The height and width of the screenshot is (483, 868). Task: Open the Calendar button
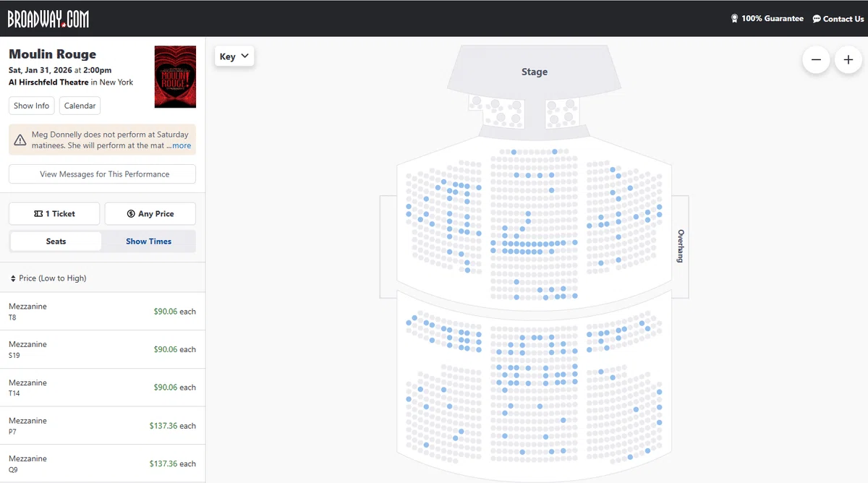pos(80,106)
